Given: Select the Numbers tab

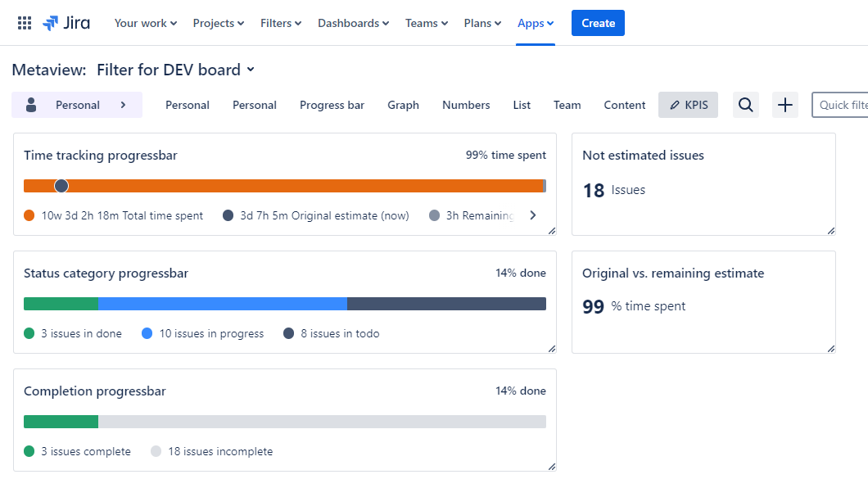Looking at the screenshot, I should click(466, 105).
